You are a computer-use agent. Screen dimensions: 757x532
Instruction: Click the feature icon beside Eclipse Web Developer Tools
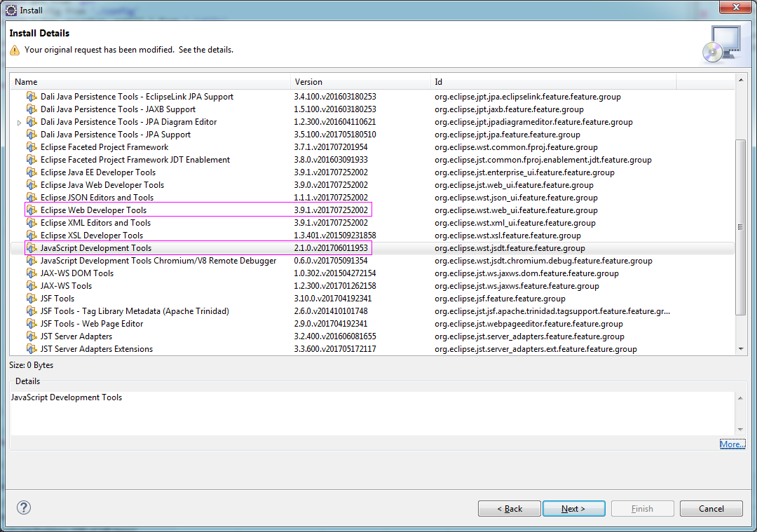coord(32,210)
